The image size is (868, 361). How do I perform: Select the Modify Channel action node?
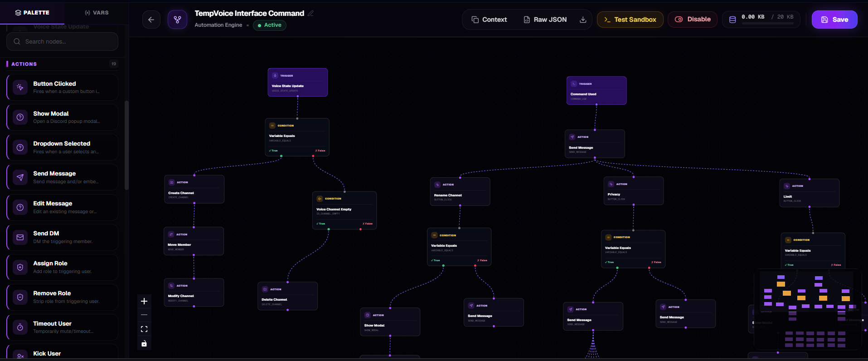pyautogui.click(x=194, y=293)
